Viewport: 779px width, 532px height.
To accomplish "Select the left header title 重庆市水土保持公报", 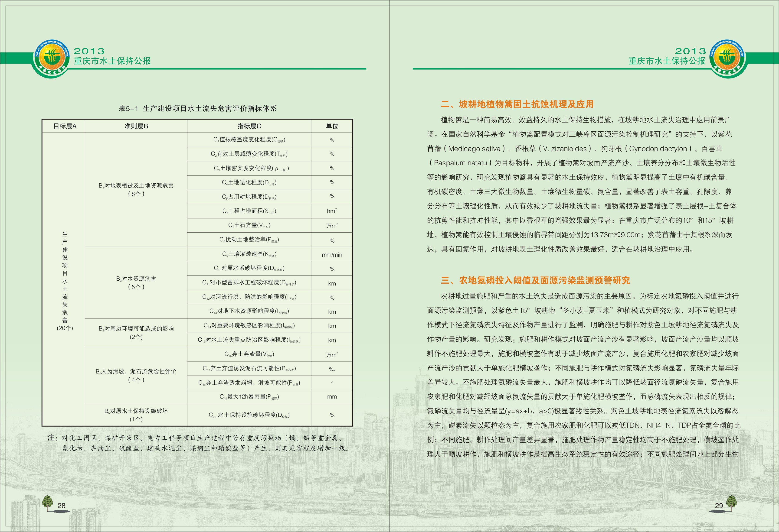I will (112, 61).
